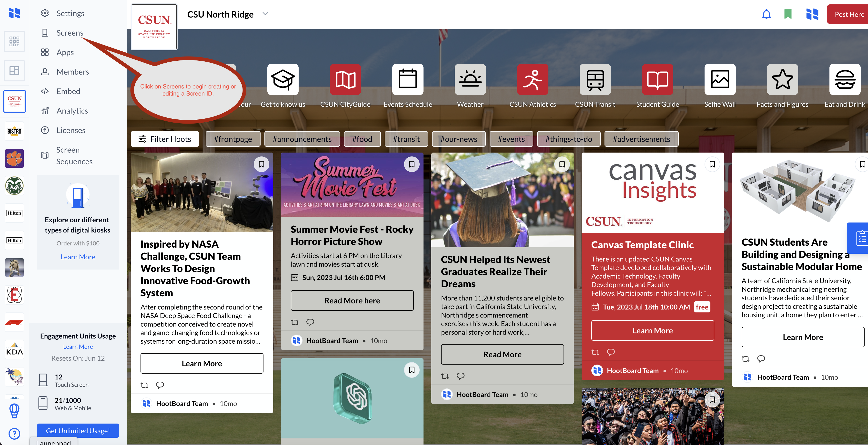Expand the CSU North Ridge board dropdown
The image size is (868, 445).
(265, 14)
